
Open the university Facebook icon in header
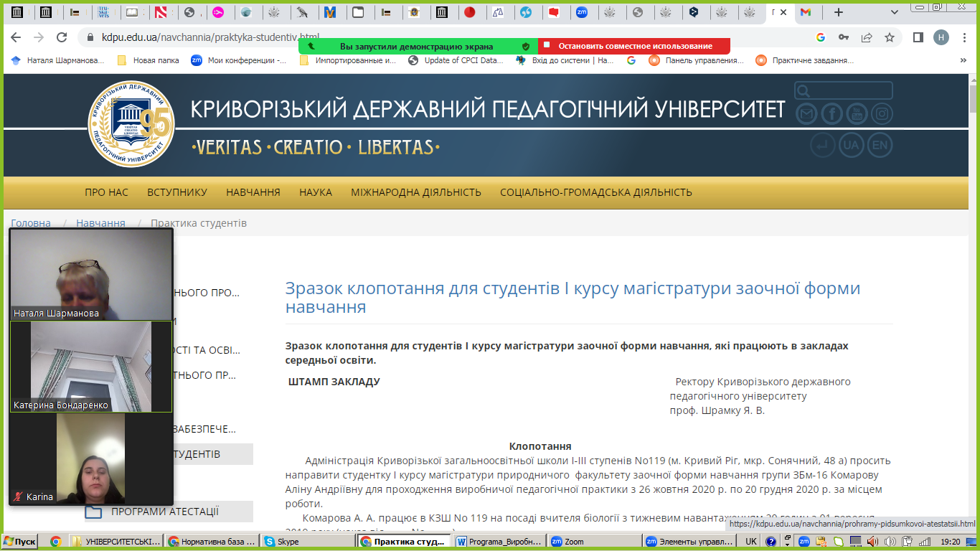click(832, 113)
